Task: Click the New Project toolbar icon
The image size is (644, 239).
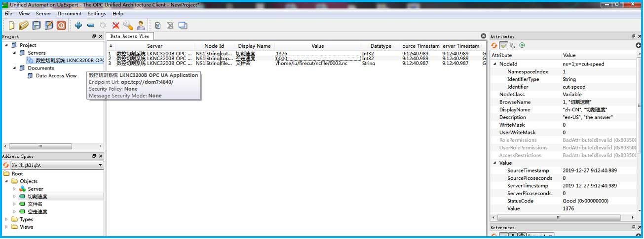Action: (x=12, y=25)
